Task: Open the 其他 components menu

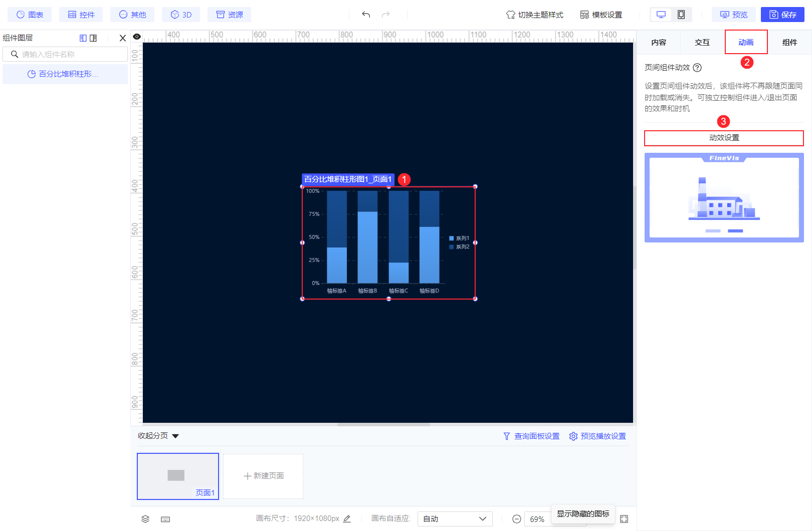Action: pos(132,15)
